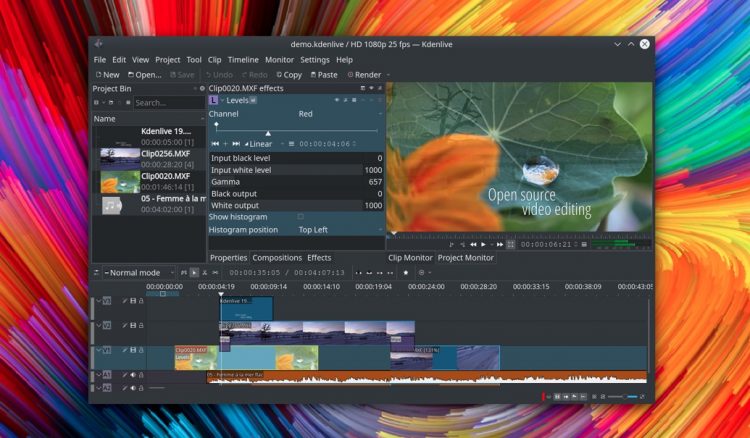Screen dimensions: 750x438
Task: Open the keyframe options menu icon
Action: click(291, 144)
